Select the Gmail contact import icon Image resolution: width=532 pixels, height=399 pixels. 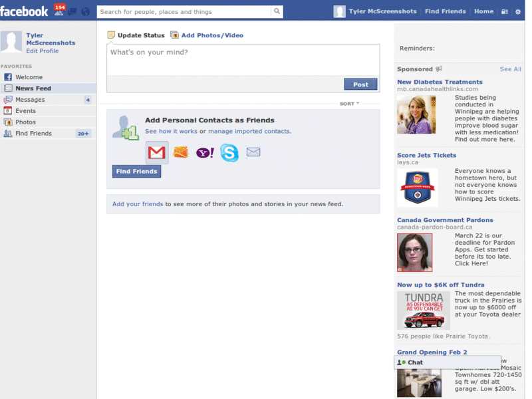(x=157, y=152)
